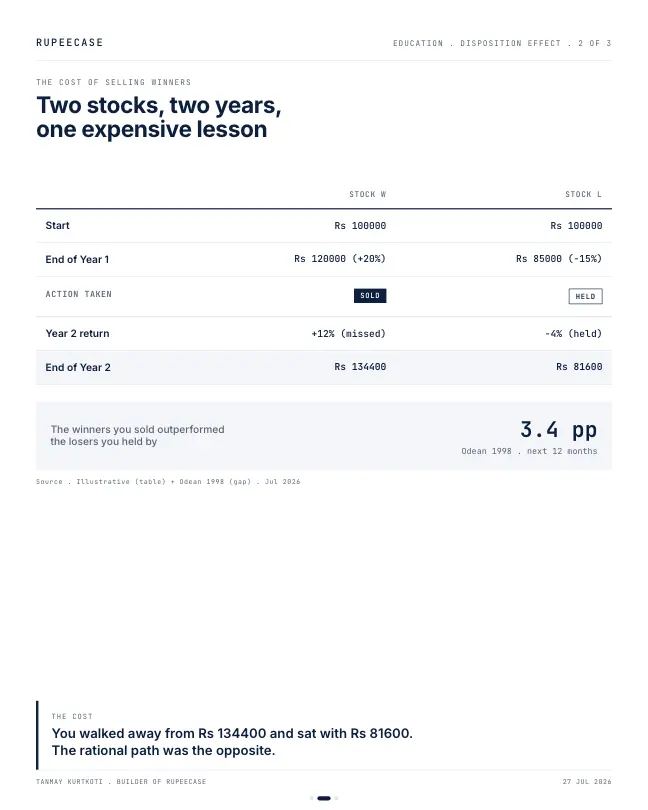Select the SOLD badge under Stock W
This screenshot has width=648, height=810.
pos(370,295)
